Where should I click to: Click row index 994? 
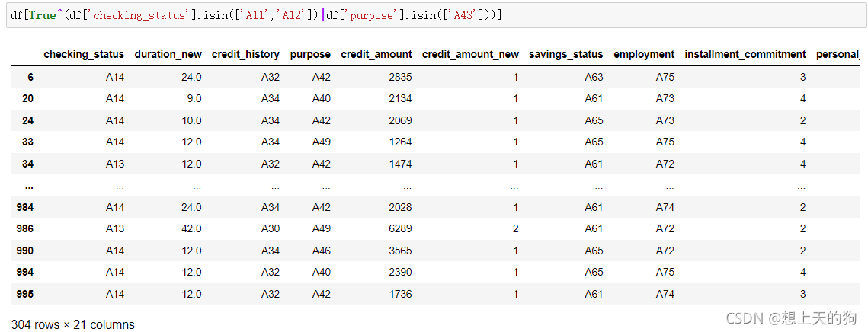coord(25,273)
